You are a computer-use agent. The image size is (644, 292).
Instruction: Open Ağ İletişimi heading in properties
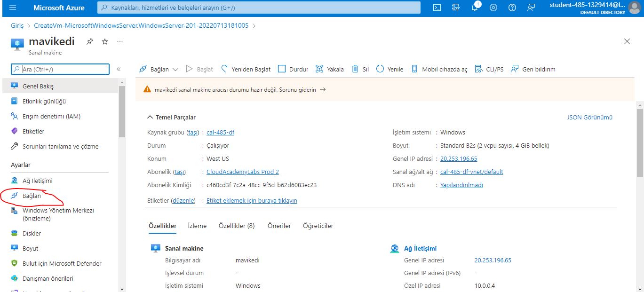click(x=420, y=248)
